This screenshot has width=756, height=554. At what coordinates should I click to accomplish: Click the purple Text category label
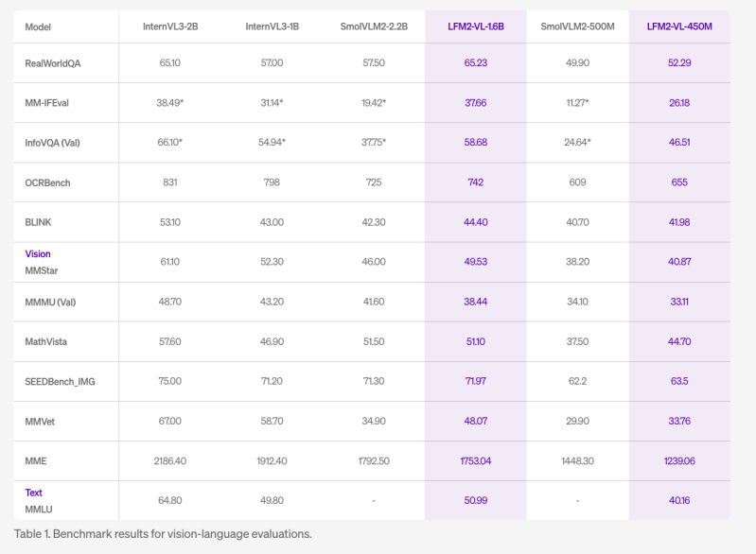34,493
